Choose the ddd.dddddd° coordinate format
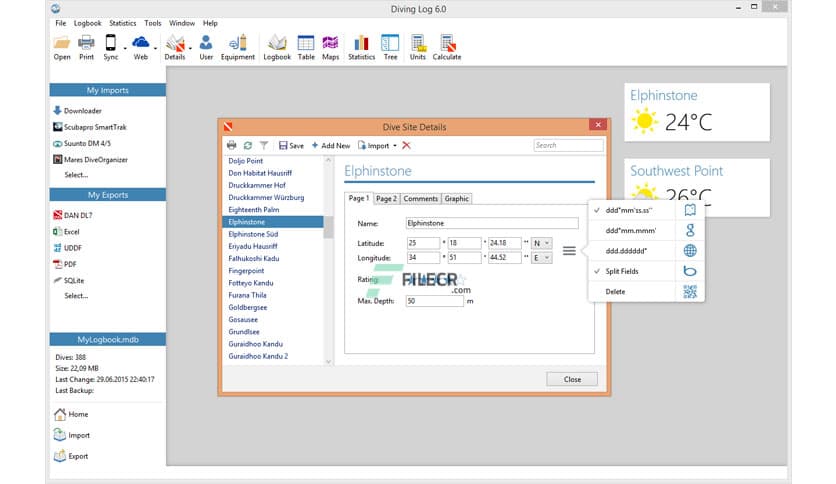 pos(628,251)
